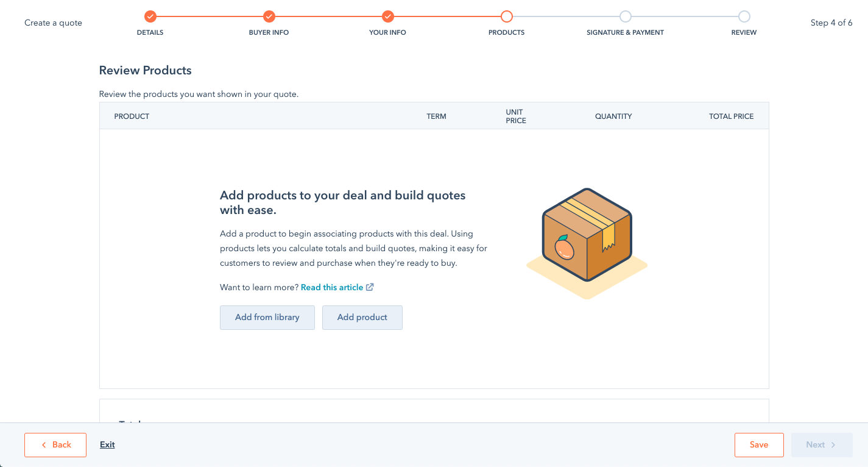Proceed with the Next button
Screen dimensions: 868x467
click(x=822, y=445)
